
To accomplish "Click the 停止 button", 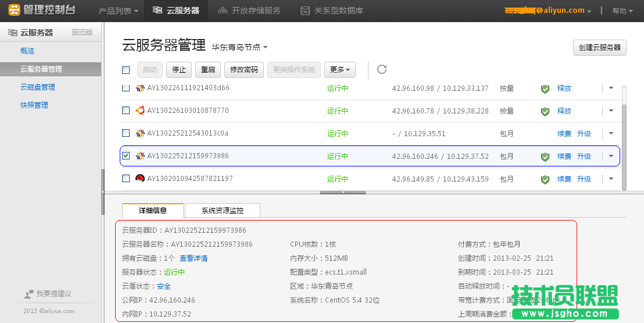I will [x=179, y=70].
